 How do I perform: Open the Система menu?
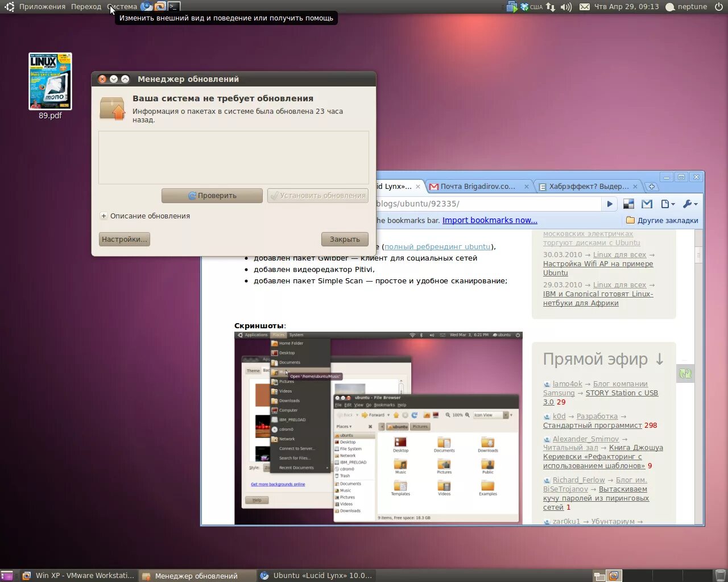tap(122, 7)
